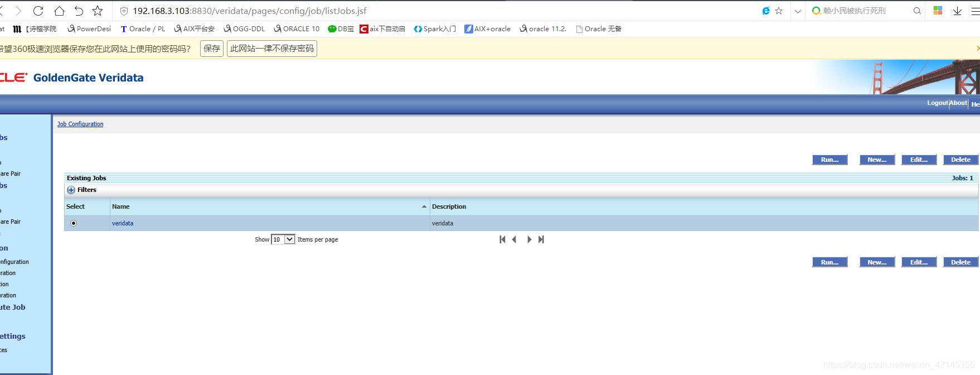Screen dimensions: 980x375
Task: Click 保存 to save the password
Action: point(212,49)
